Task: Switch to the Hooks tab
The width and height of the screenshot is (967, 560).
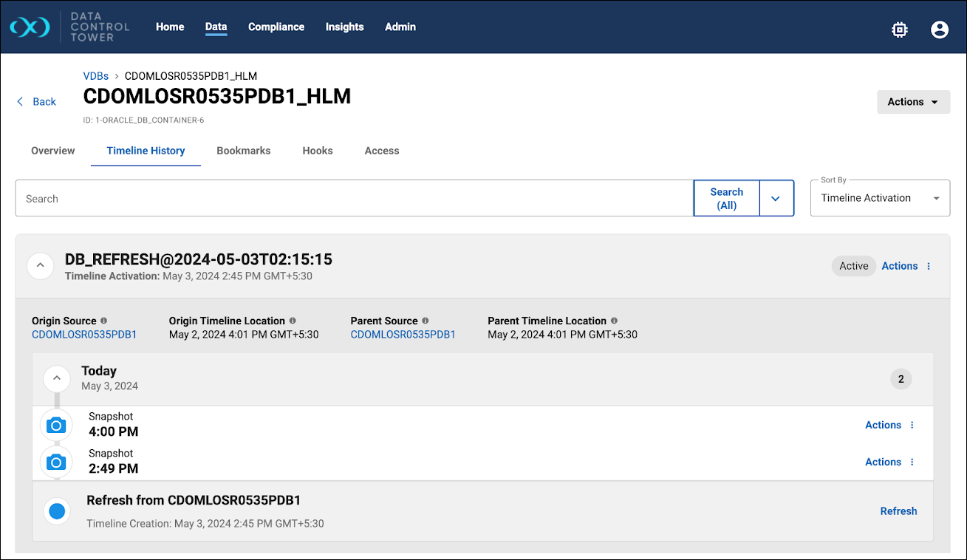Action: pyautogui.click(x=318, y=151)
